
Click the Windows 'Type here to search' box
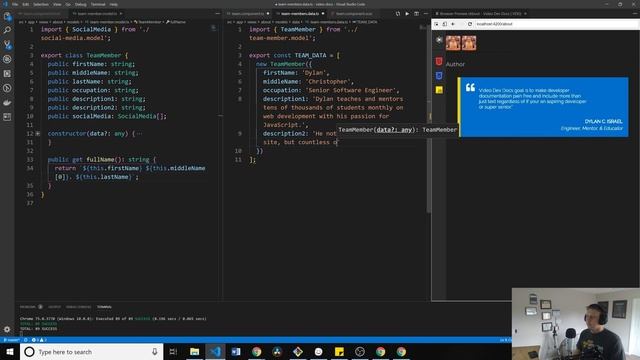(x=92, y=351)
